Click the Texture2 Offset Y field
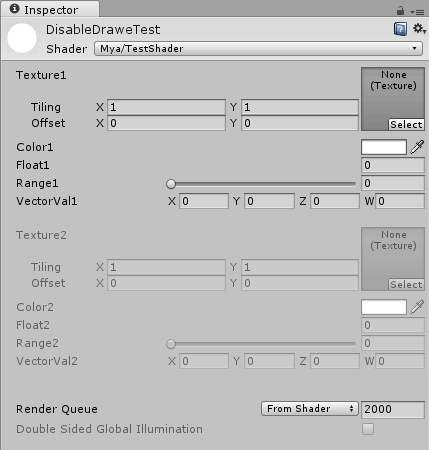The height and width of the screenshot is (450, 429). [300, 283]
